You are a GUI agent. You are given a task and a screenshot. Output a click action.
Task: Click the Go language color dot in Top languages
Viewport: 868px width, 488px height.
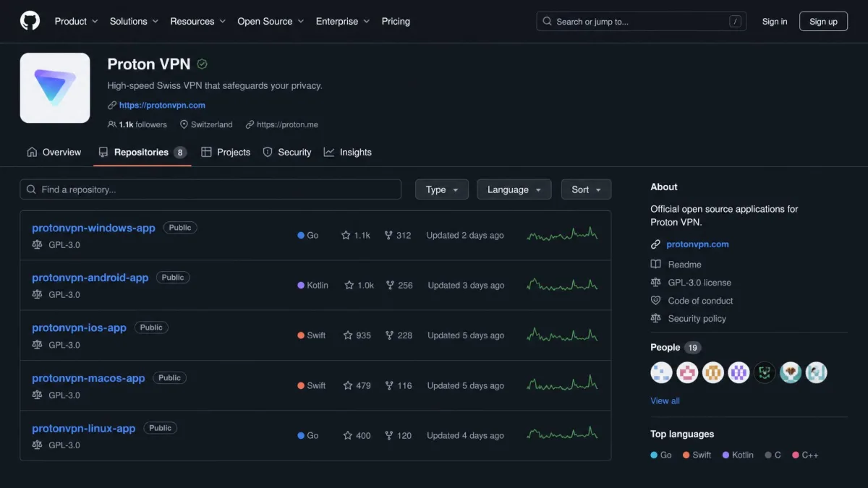(654, 455)
